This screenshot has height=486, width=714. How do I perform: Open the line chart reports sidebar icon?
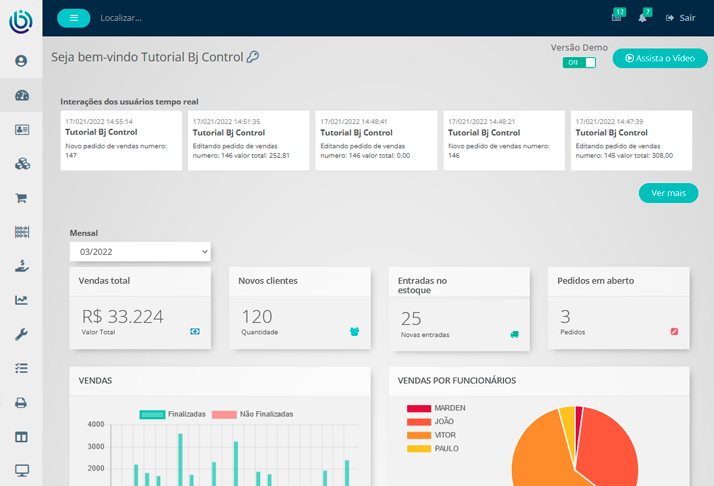pyautogui.click(x=21, y=300)
